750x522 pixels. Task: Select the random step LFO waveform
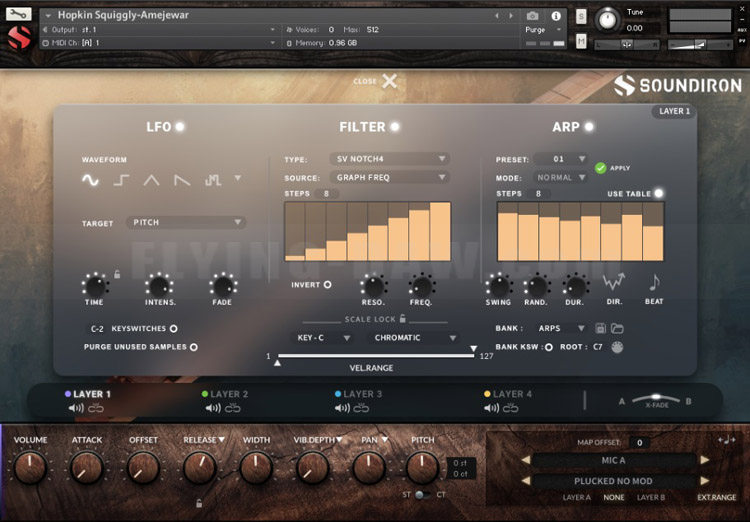coord(213,180)
